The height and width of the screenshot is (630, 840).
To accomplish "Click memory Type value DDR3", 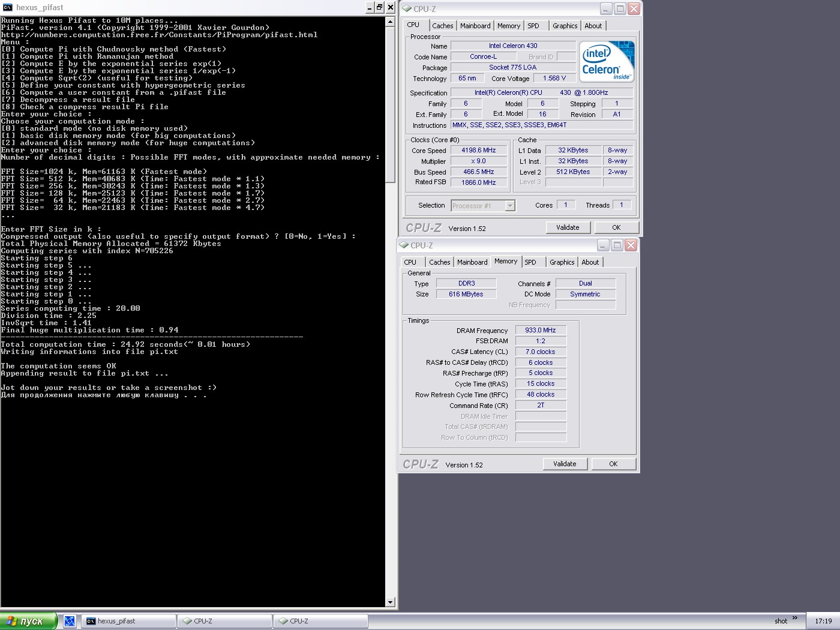I will pyautogui.click(x=466, y=283).
